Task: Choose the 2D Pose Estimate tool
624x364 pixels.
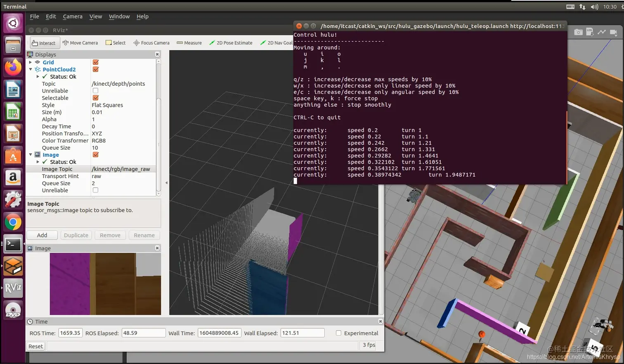Action: tap(231, 43)
